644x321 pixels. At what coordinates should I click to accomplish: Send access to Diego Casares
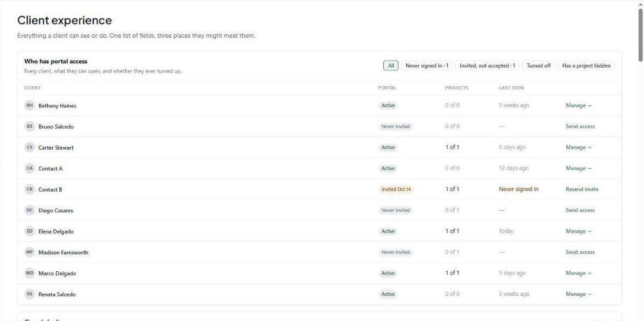pyautogui.click(x=580, y=210)
